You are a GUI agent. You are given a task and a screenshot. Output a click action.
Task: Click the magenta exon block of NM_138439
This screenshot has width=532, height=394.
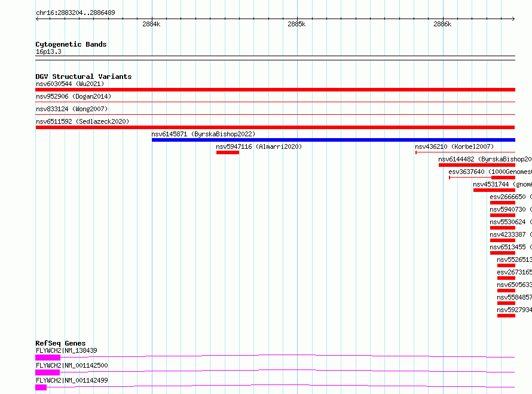(48, 358)
